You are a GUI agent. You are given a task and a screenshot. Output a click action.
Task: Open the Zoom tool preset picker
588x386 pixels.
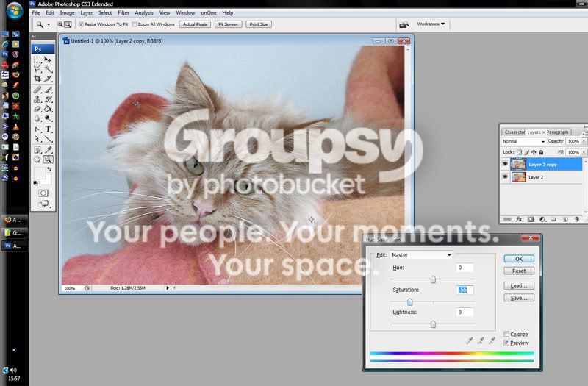coord(49,25)
